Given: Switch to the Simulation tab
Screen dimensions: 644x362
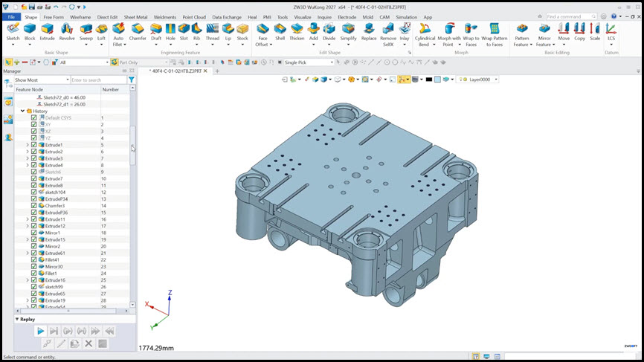Looking at the screenshot, I should coord(406,17).
